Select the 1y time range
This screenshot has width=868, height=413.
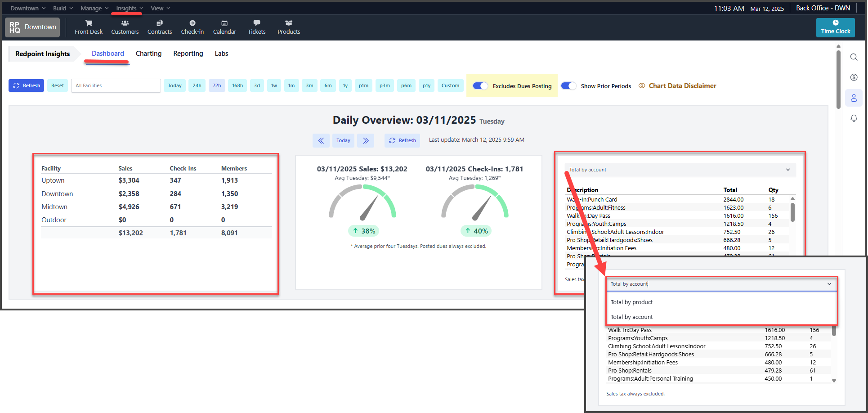345,85
